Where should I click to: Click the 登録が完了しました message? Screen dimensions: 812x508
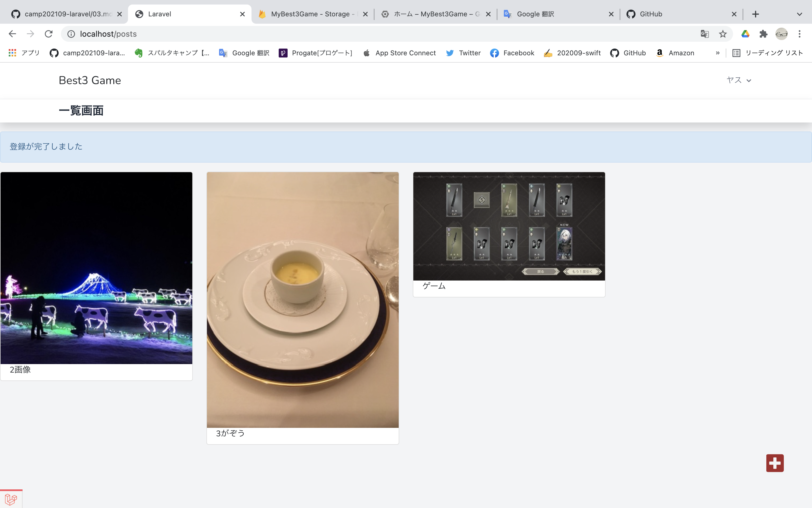pyautogui.click(x=46, y=146)
